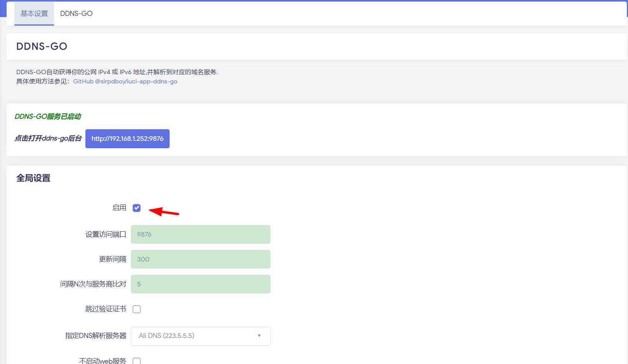Open the DDNS-GO tab
Viewport: 628px width, 364px height.
click(76, 14)
